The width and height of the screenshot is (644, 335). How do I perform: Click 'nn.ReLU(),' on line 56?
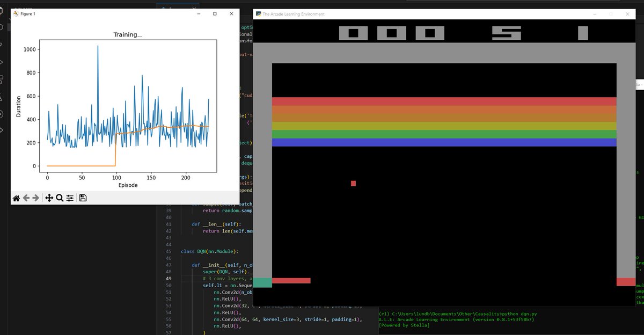(228, 326)
